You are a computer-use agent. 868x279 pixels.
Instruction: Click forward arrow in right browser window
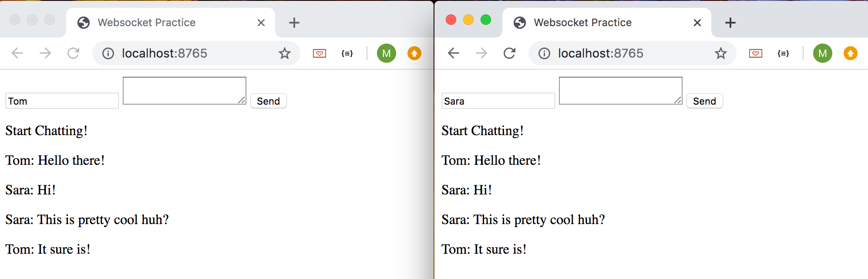(481, 53)
